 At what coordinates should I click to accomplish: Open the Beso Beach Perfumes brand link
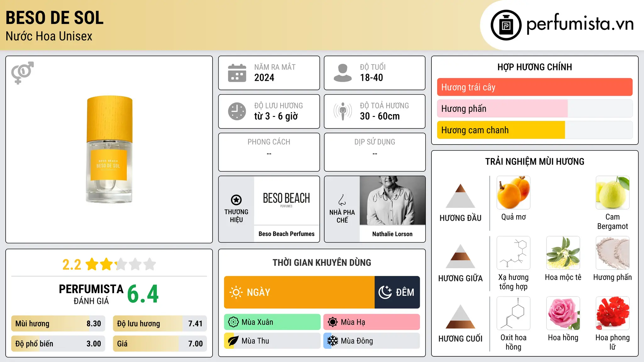[x=286, y=234]
